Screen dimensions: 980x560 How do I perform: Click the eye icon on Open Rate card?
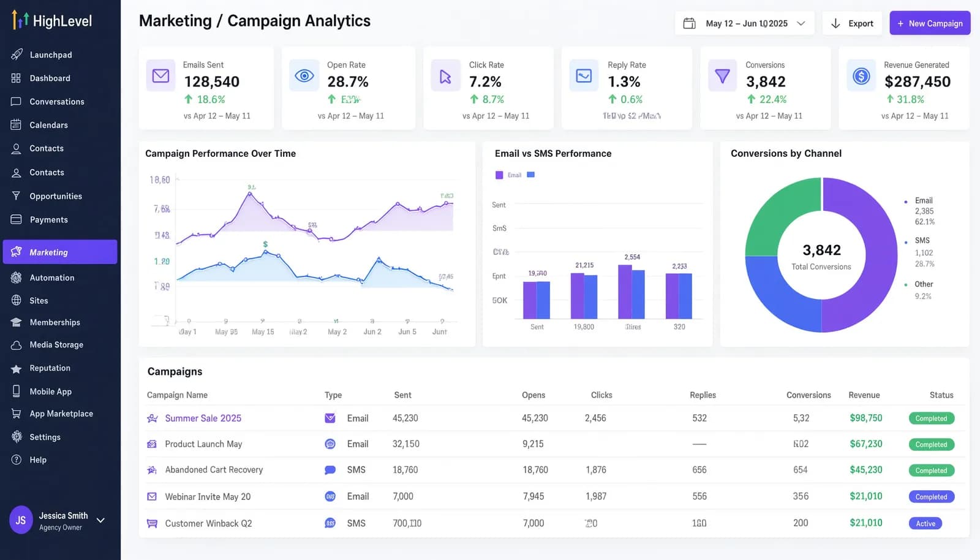click(x=304, y=76)
